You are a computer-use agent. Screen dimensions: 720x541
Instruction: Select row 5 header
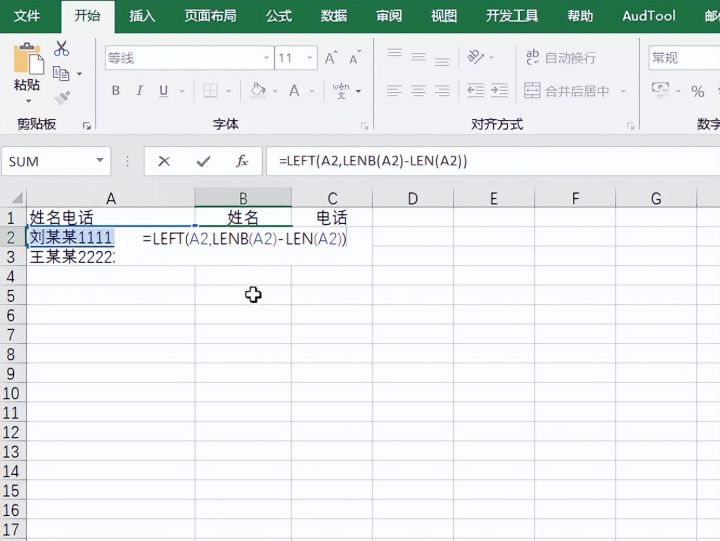click(12, 295)
